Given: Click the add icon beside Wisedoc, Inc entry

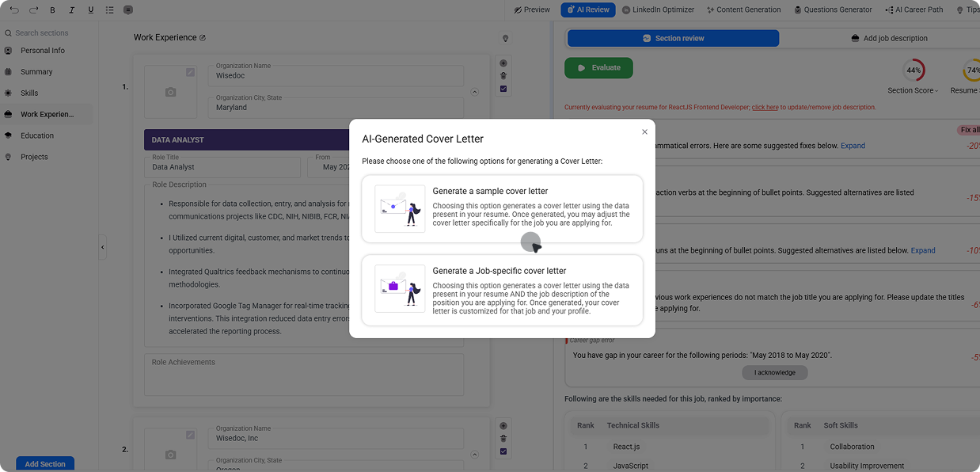Looking at the screenshot, I should pyautogui.click(x=503, y=425).
